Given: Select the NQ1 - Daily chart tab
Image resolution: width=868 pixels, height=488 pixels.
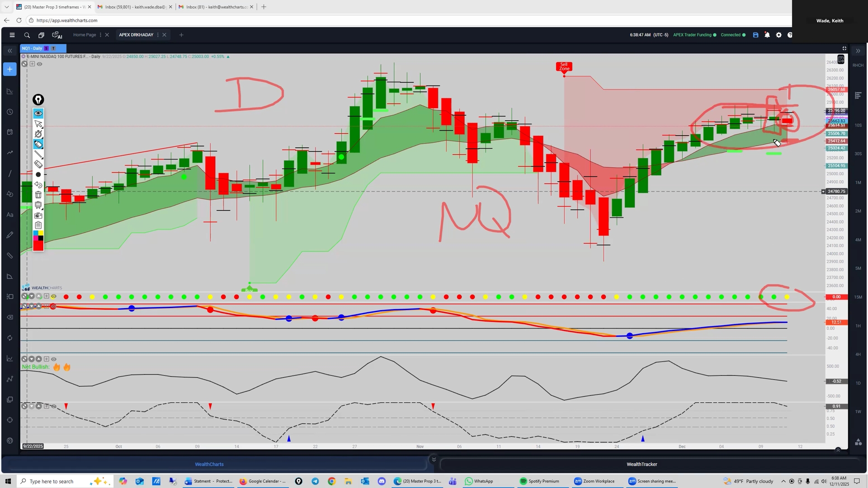Looking at the screenshot, I should [x=32, y=48].
